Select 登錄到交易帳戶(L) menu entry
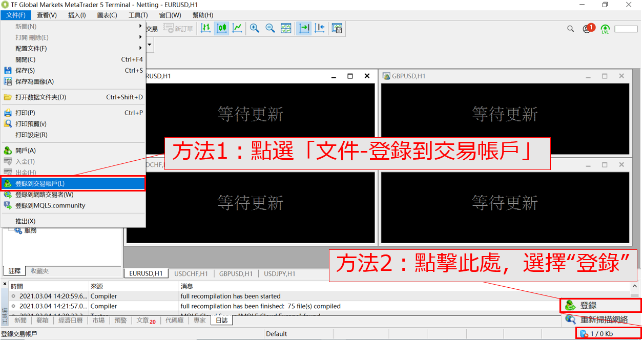The height and width of the screenshot is (341, 644). (73, 183)
